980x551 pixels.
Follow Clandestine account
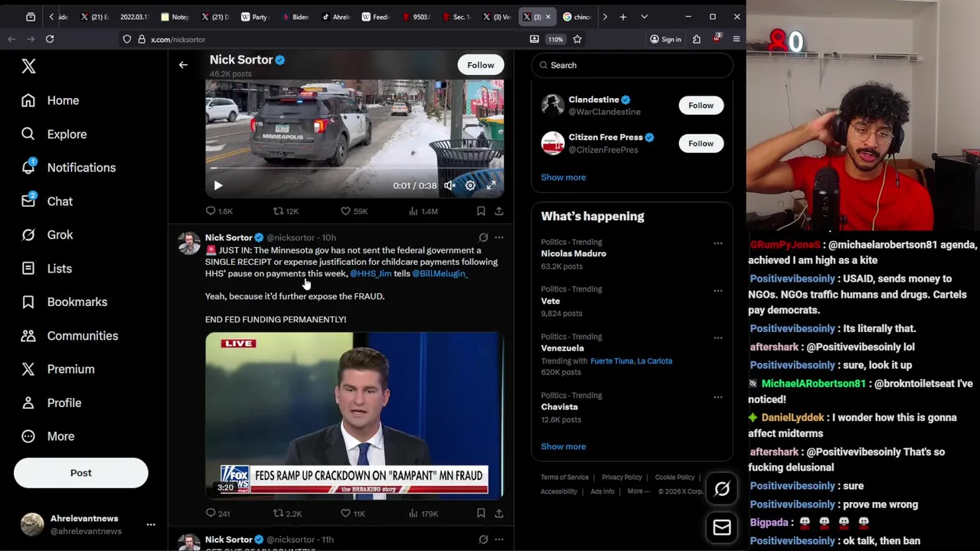click(x=701, y=106)
